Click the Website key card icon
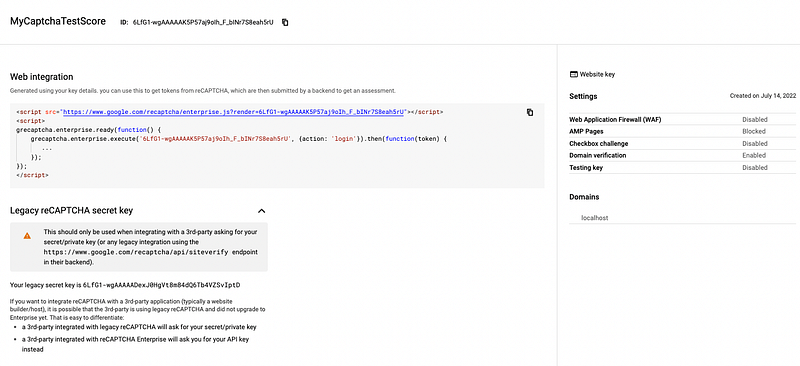800x366 pixels. coord(573,74)
